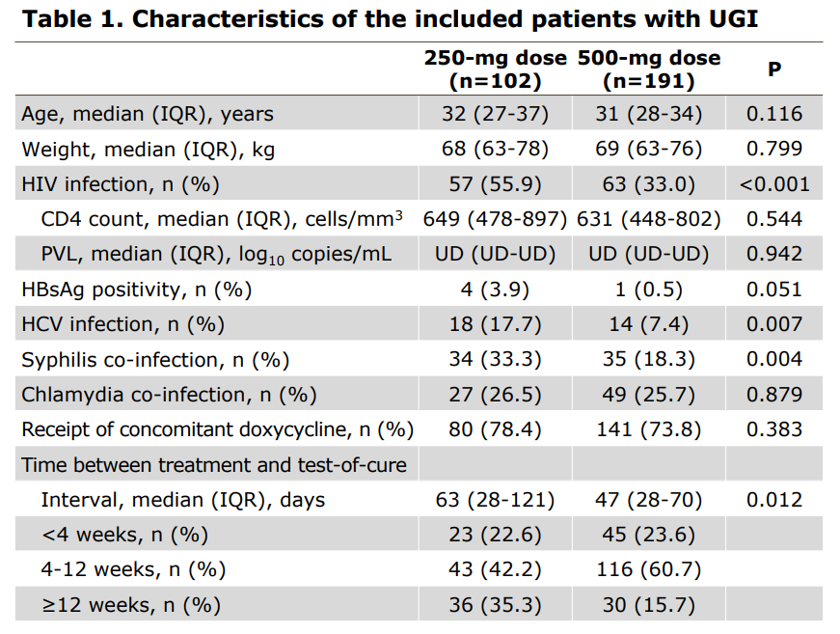Select the ≥12 weeks, n (%) row label
The height and width of the screenshot is (634, 840).
point(130,605)
